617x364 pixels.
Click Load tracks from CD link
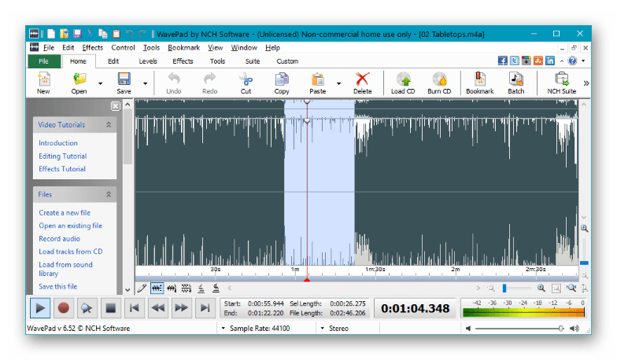(71, 252)
